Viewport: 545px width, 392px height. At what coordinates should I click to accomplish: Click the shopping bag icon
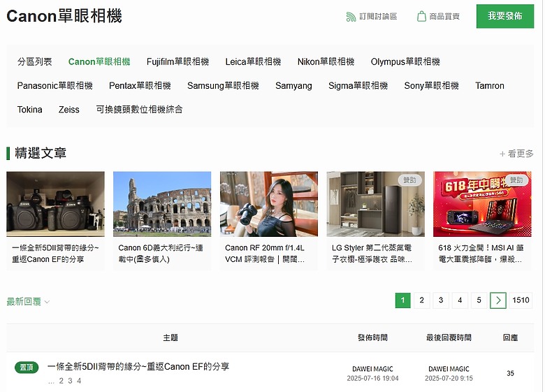point(421,16)
